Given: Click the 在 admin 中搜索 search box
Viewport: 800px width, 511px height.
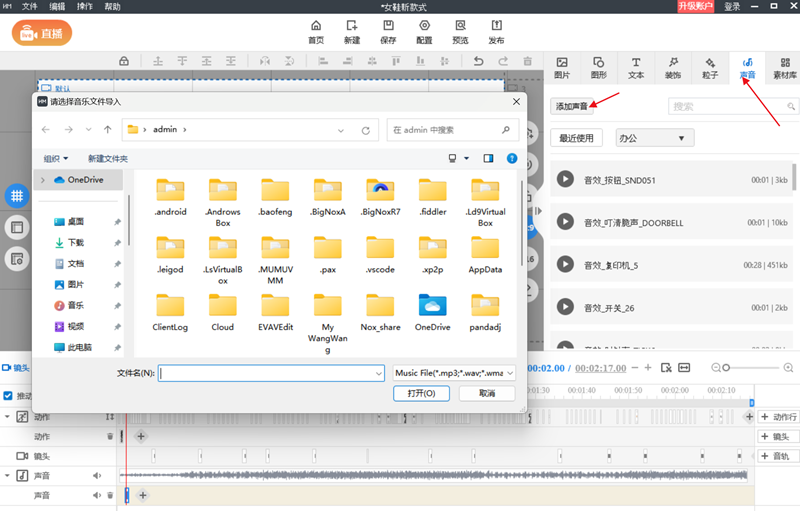Looking at the screenshot, I should coord(453,130).
